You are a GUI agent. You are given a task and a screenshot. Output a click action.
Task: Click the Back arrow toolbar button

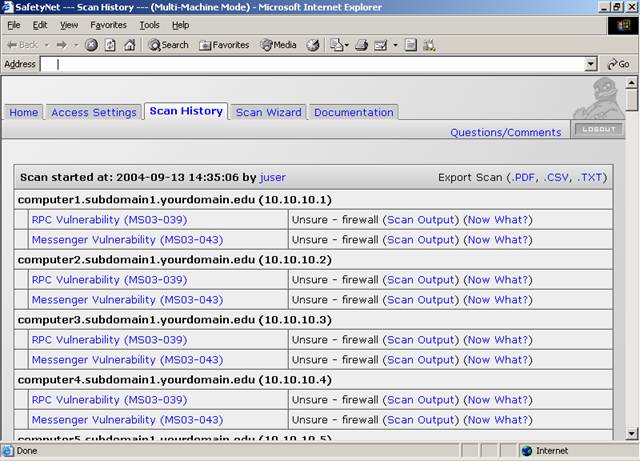(22, 45)
